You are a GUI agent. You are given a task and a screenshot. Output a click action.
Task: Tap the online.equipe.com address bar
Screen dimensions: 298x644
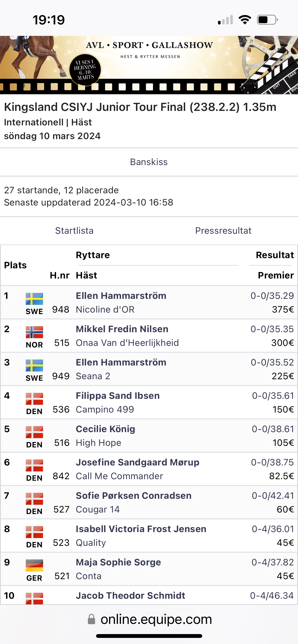tap(149, 619)
